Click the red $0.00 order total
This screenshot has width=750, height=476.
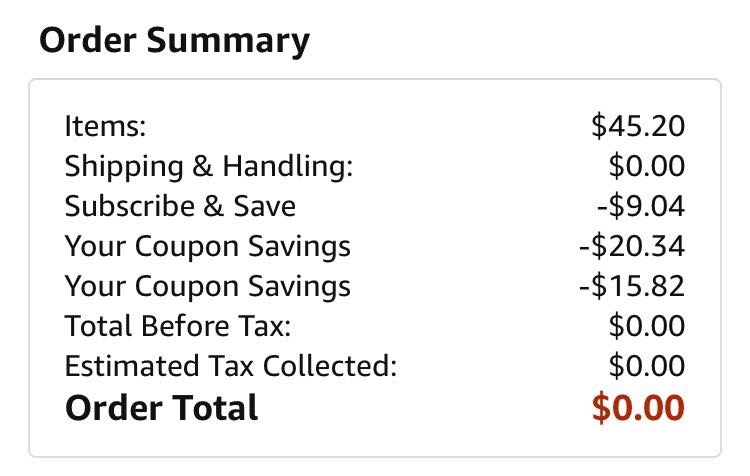[x=638, y=408]
